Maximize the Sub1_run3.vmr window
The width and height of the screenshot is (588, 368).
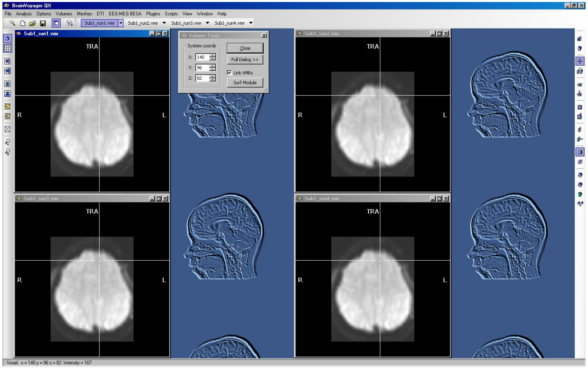(158, 198)
